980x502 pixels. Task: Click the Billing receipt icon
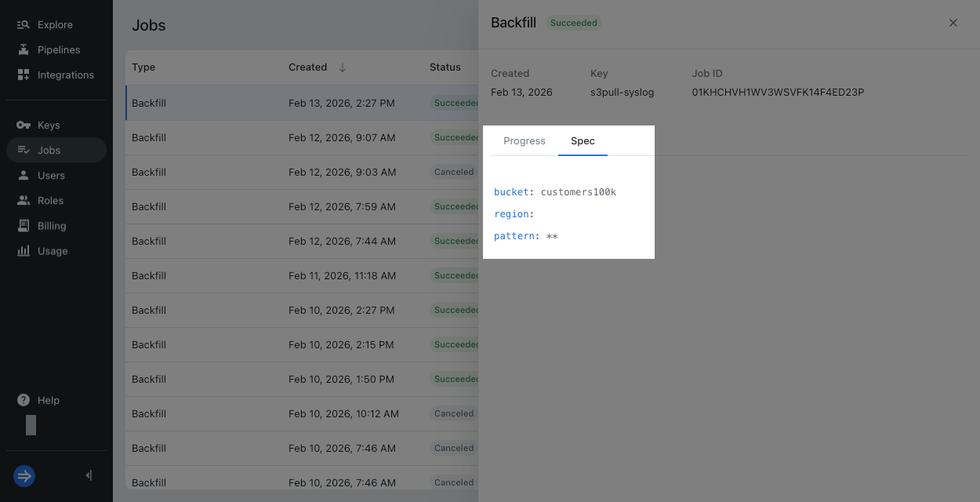24,226
